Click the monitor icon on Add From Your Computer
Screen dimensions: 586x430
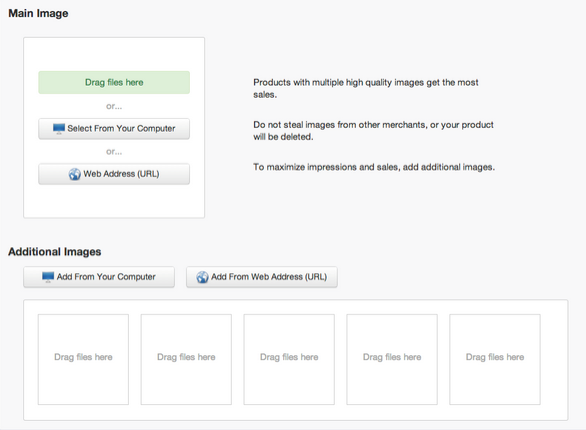(x=48, y=277)
